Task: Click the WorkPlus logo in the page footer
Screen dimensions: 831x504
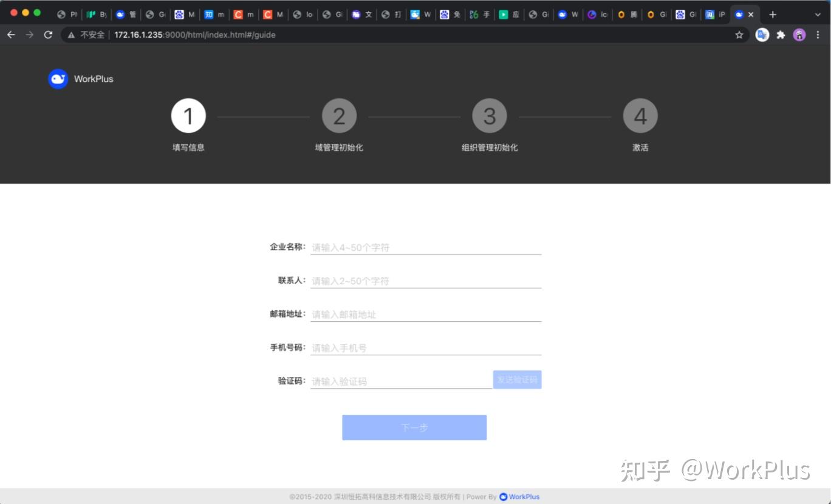Action: [502, 497]
